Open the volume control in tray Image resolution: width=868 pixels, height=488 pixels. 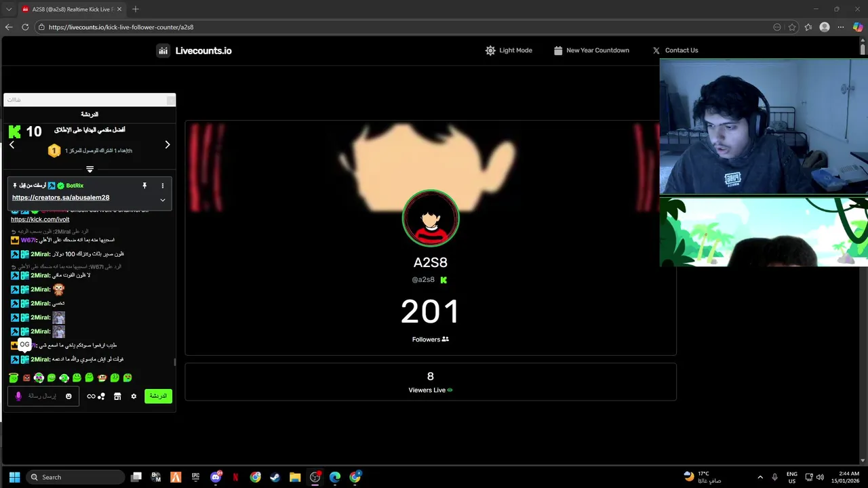tap(821, 477)
